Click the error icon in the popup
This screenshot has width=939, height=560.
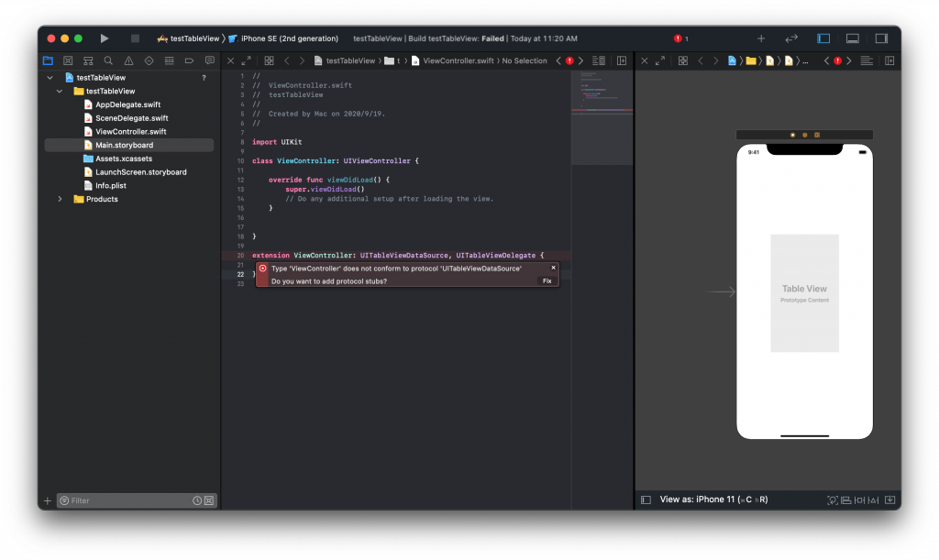tap(263, 269)
